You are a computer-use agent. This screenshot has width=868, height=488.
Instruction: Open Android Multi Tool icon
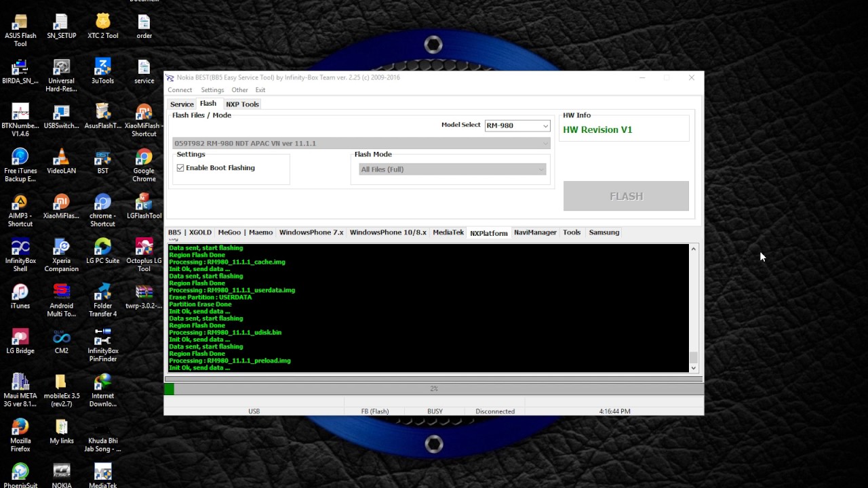pos(61,300)
